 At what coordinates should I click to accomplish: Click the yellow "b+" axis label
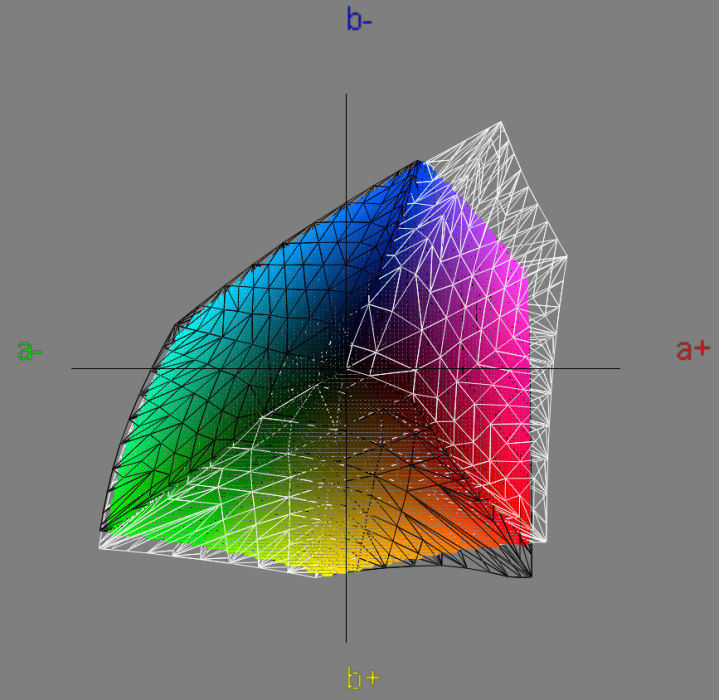tap(362, 678)
